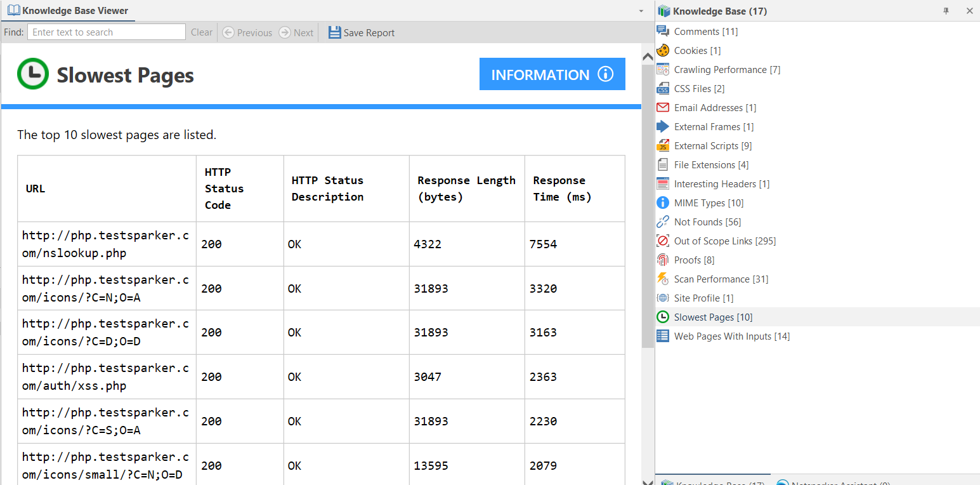This screenshot has height=485, width=980.
Task: Open the Knowledge Base Viewer tab dropdown arrow
Action: 641,11
